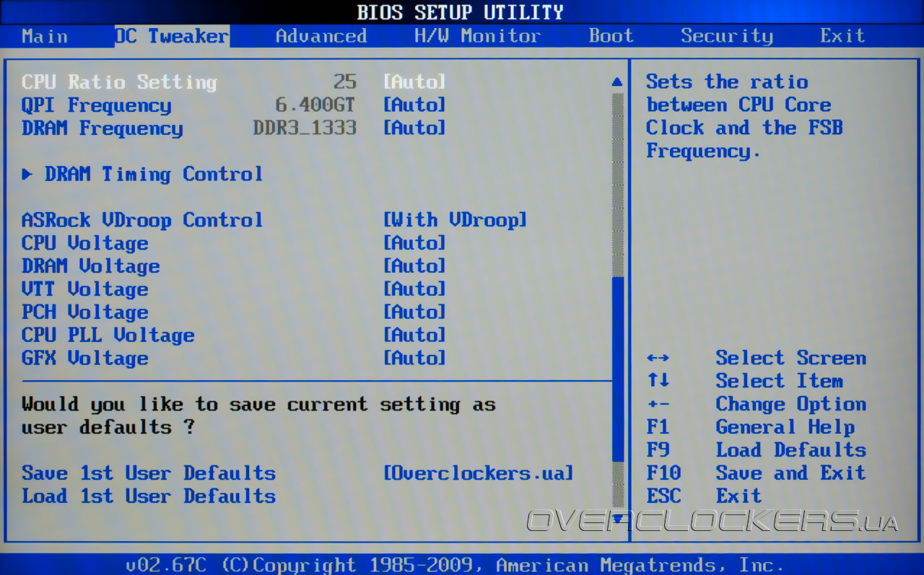Change QPI Frequency [Auto] value
The width and height of the screenshot is (924, 575).
414,105
